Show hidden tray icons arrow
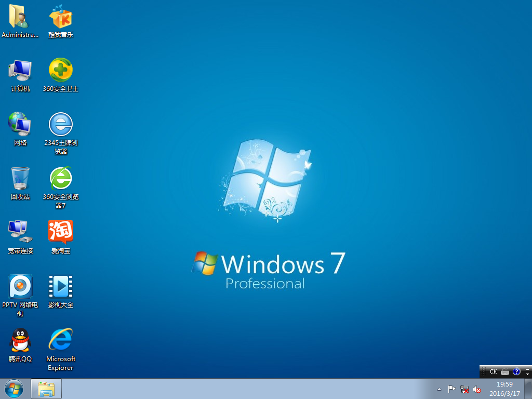The height and width of the screenshot is (399, 532). pos(439,389)
